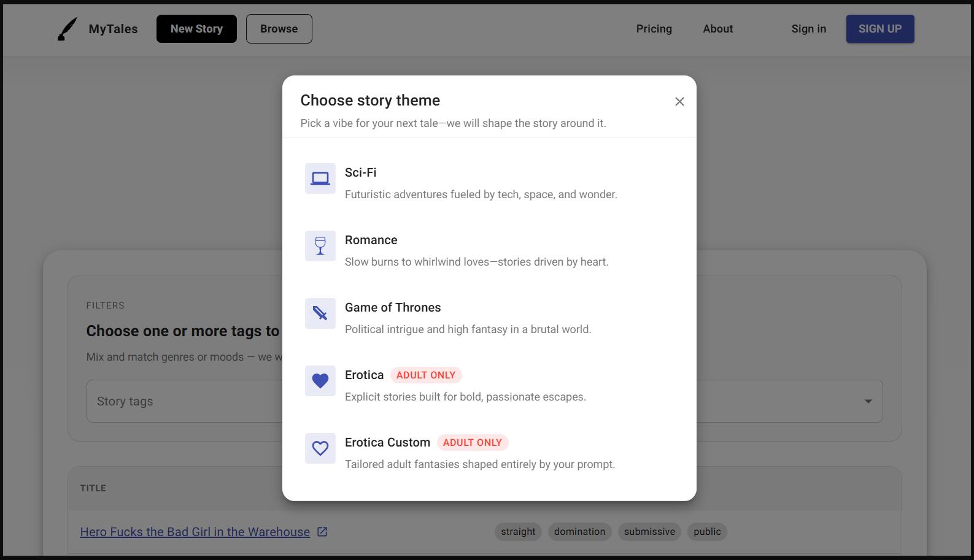Click the Sci-Fi laptop icon
The width and height of the screenshot is (974, 560).
pos(320,178)
